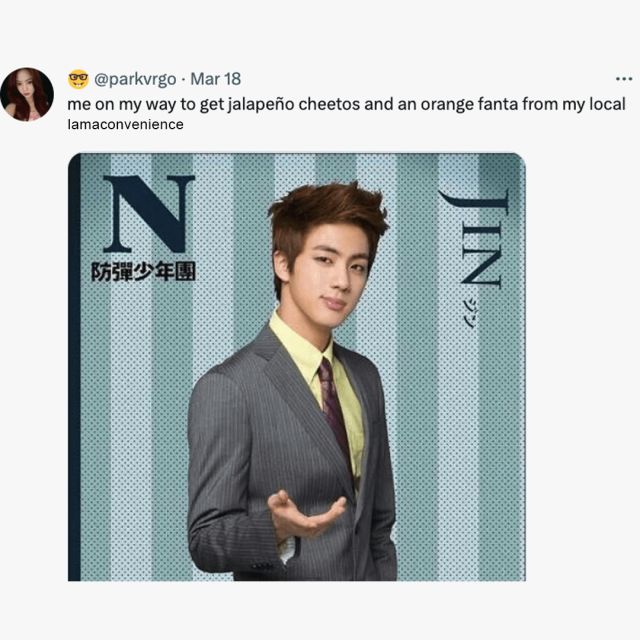The width and height of the screenshot is (640, 640).
Task: Open the Mar 18 timestamp permalink
Action: click(216, 79)
